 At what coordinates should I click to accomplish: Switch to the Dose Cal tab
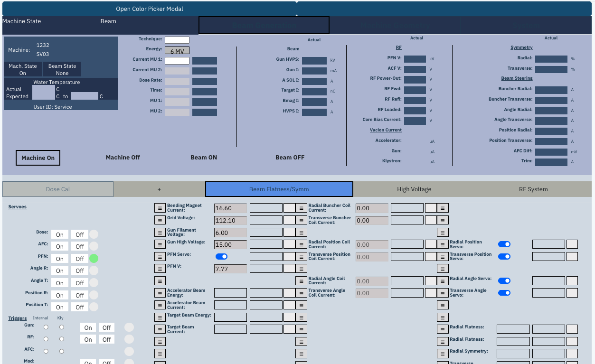pos(58,189)
